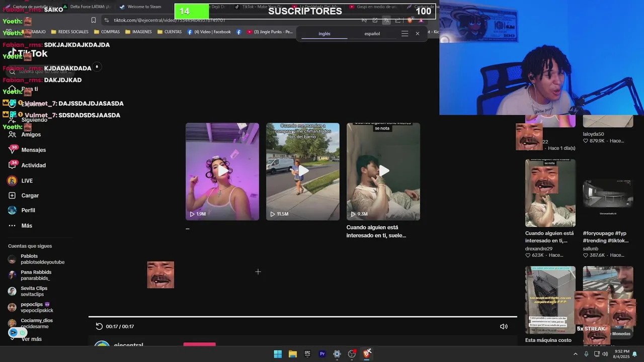Open Pana Rabbids followed account
This screenshot has width=644, height=362.
pos(30,275)
